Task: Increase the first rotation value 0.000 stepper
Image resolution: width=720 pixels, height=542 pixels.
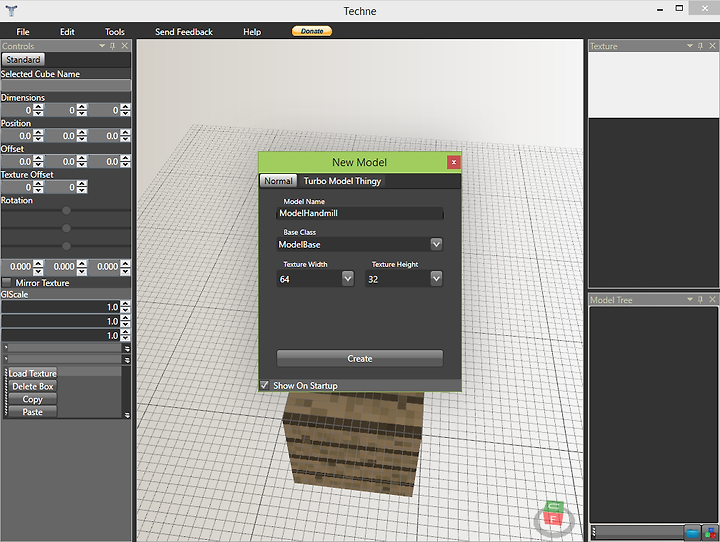Action: point(39,263)
